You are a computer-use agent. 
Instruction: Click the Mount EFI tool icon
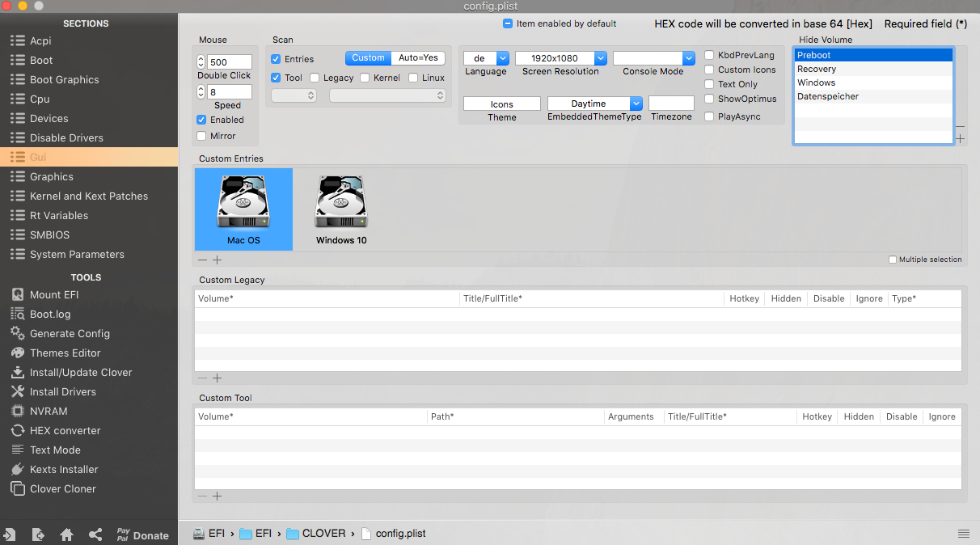click(17, 295)
